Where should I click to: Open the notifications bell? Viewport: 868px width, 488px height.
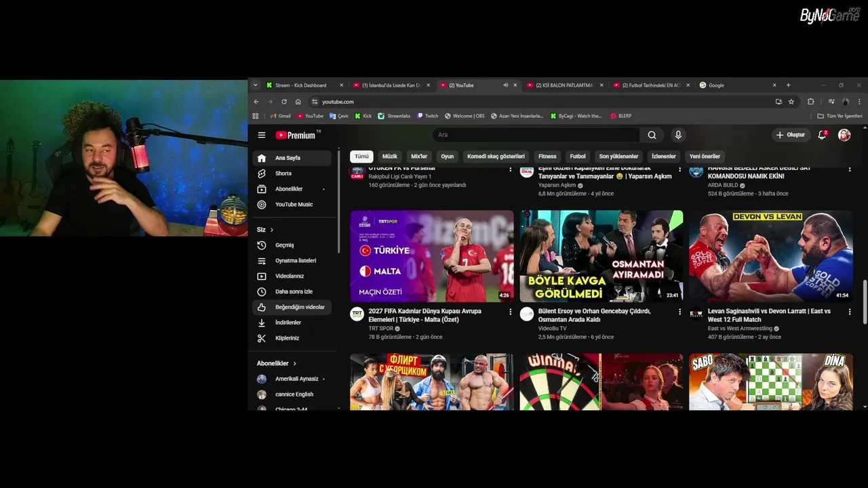[822, 135]
